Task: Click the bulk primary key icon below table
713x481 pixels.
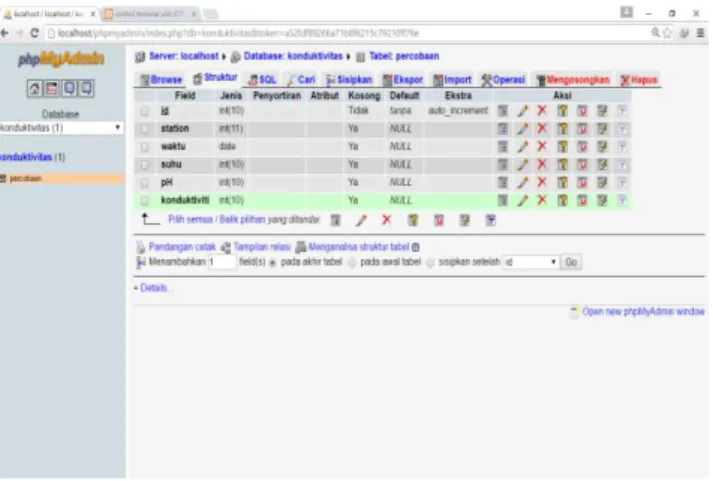Action: click(413, 220)
